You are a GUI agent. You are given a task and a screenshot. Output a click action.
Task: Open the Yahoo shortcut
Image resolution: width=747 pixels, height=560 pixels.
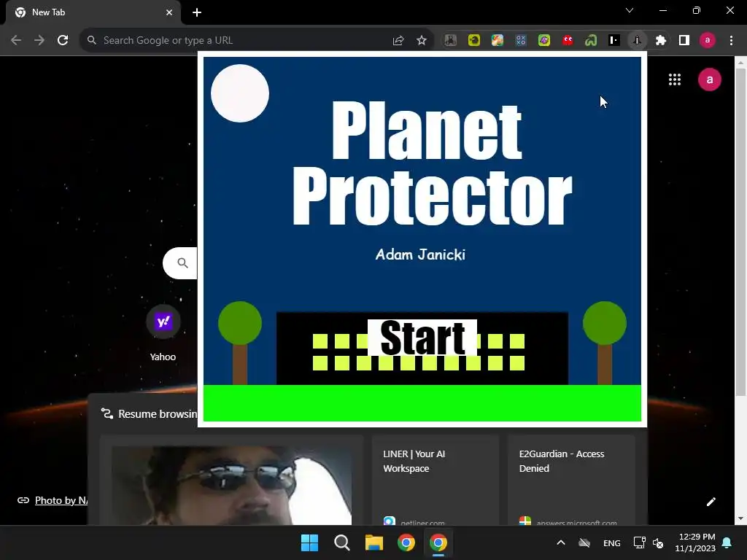pyautogui.click(x=163, y=322)
